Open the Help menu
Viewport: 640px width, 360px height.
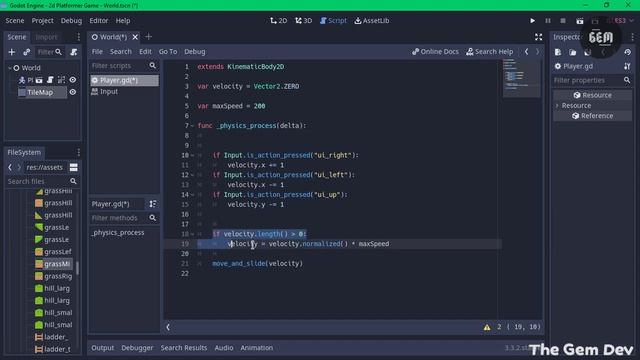coord(122,21)
